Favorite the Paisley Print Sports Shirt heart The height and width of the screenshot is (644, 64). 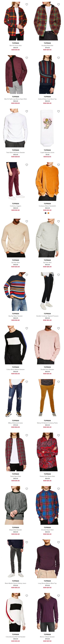[59, 435]
